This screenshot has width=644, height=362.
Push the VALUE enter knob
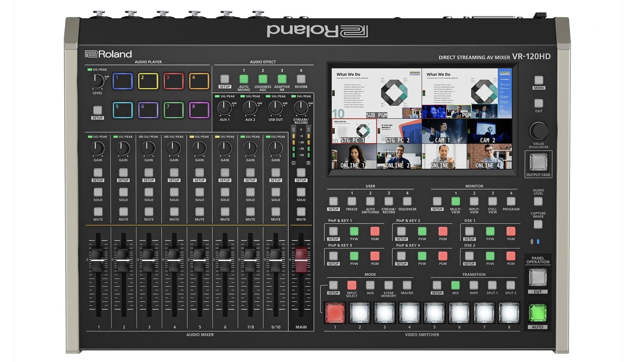tap(539, 131)
